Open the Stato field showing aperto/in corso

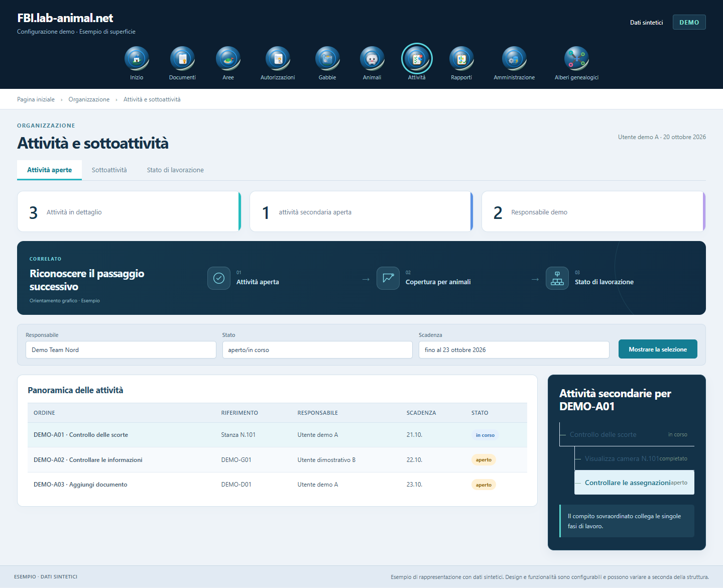(317, 350)
